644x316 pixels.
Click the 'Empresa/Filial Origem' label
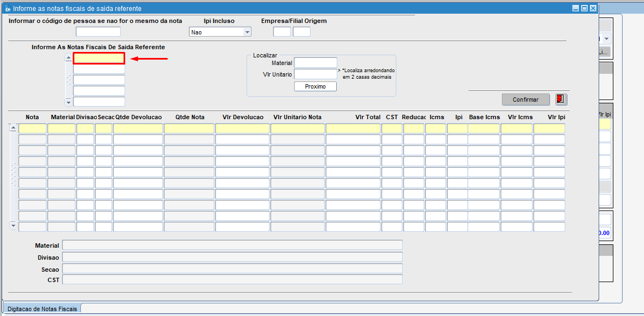coord(294,21)
